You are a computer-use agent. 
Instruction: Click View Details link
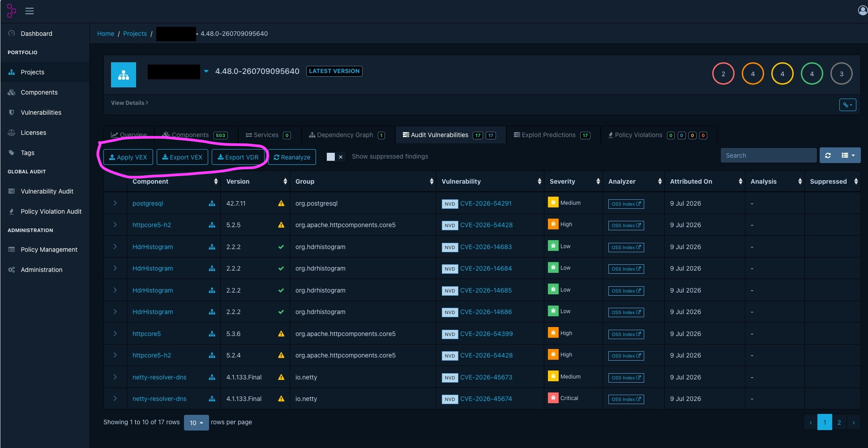[x=129, y=103]
